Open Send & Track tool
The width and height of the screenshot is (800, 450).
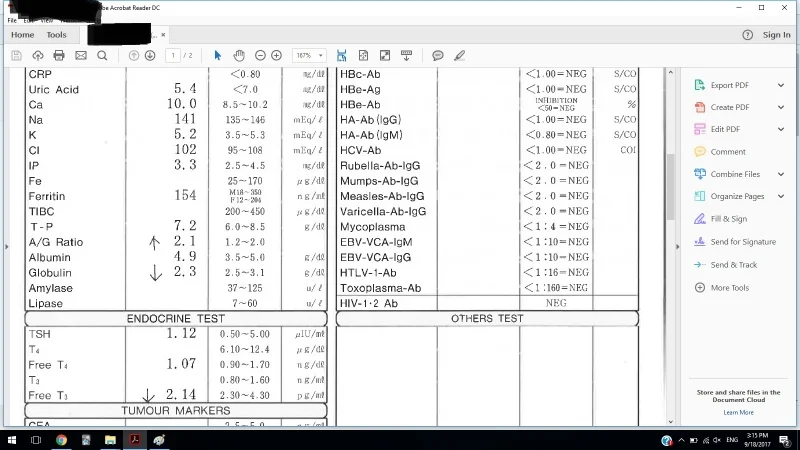(x=734, y=264)
